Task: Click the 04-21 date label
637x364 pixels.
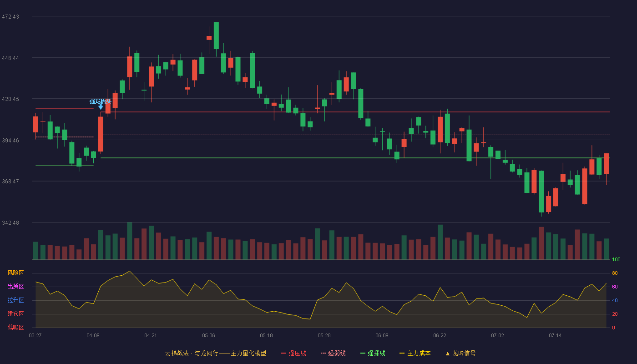Action: [x=151, y=335]
